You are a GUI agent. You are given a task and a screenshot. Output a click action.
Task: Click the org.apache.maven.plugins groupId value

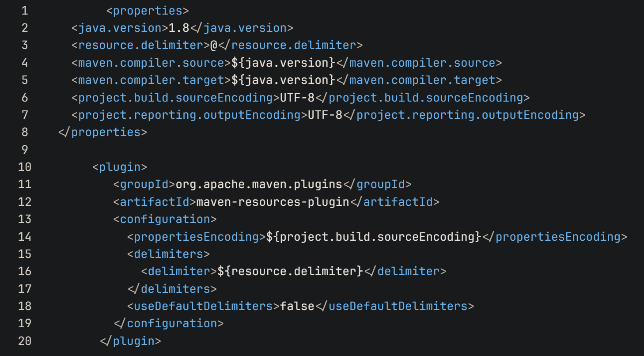(x=259, y=184)
